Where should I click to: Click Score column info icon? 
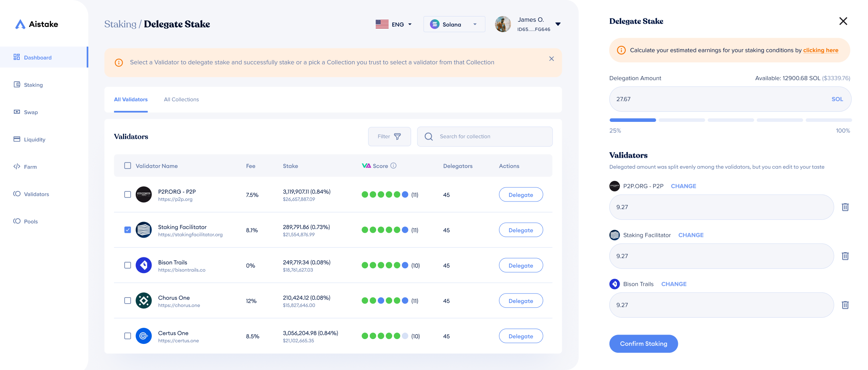pos(393,166)
